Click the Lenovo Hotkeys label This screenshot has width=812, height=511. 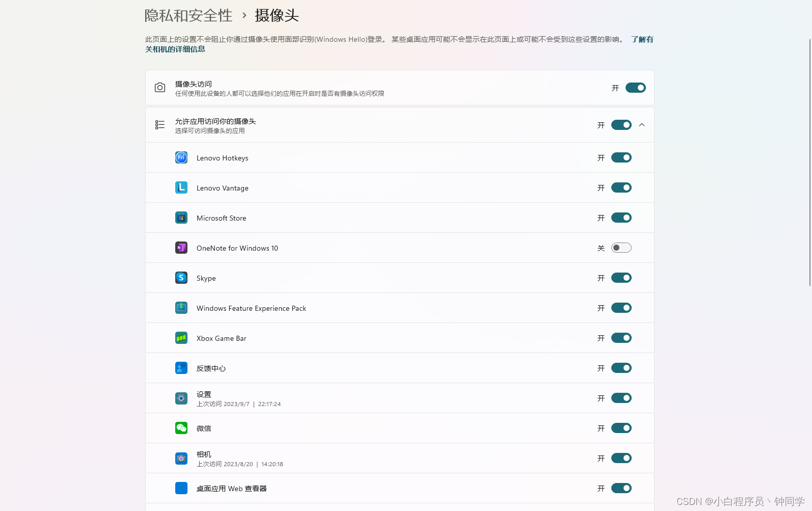pos(223,158)
